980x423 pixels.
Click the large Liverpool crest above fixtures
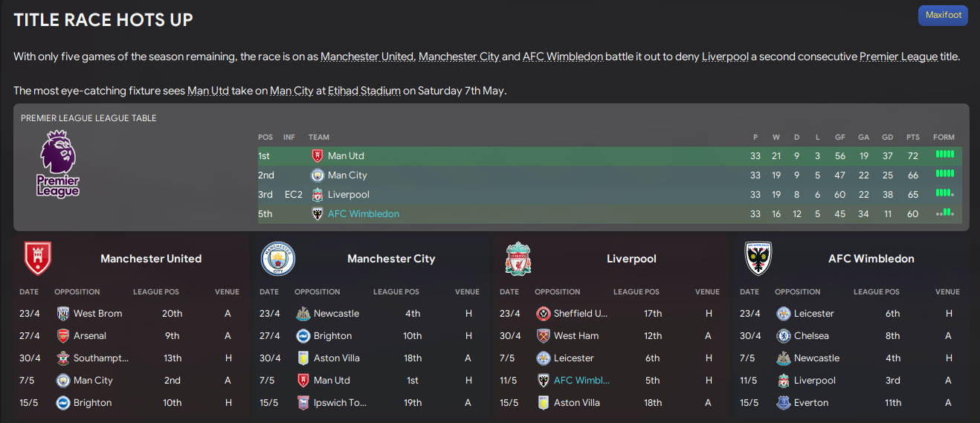[518, 259]
